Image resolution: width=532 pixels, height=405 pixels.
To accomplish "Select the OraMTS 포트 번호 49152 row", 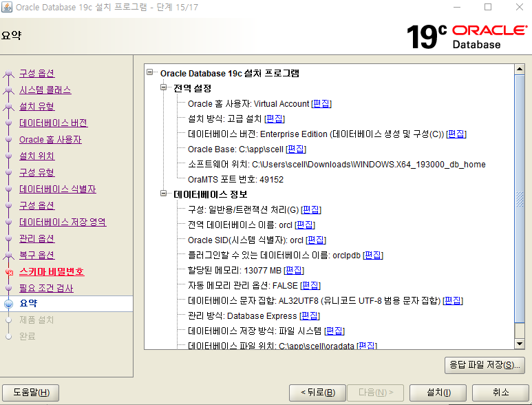I will [x=235, y=180].
